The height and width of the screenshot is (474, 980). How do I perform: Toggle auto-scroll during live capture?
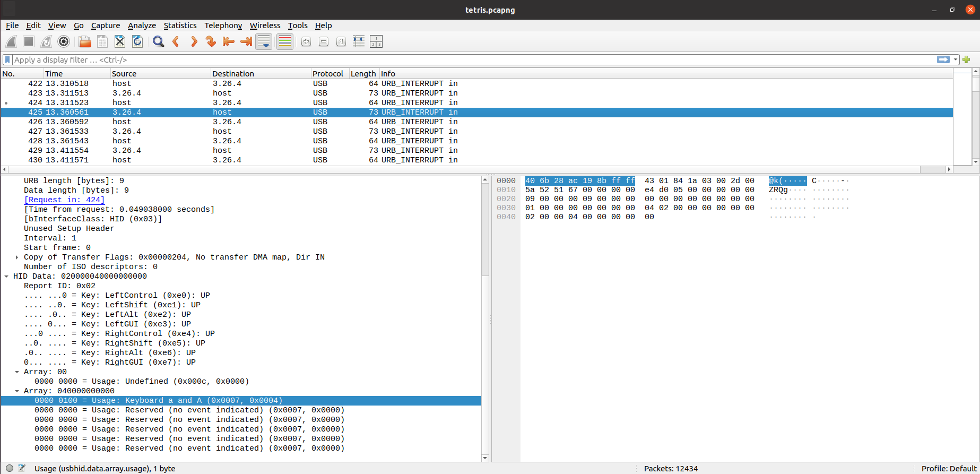(264, 41)
